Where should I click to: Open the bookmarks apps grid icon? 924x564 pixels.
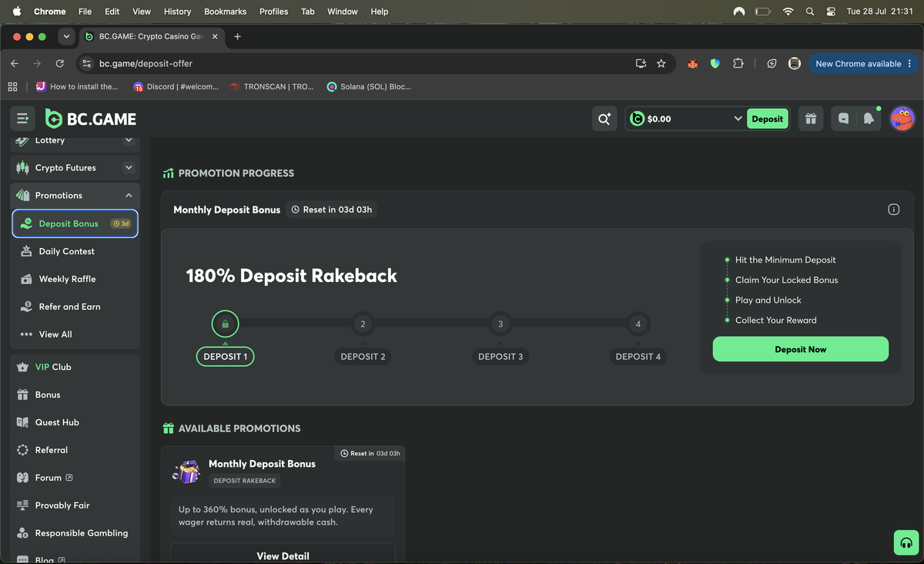[12, 86]
